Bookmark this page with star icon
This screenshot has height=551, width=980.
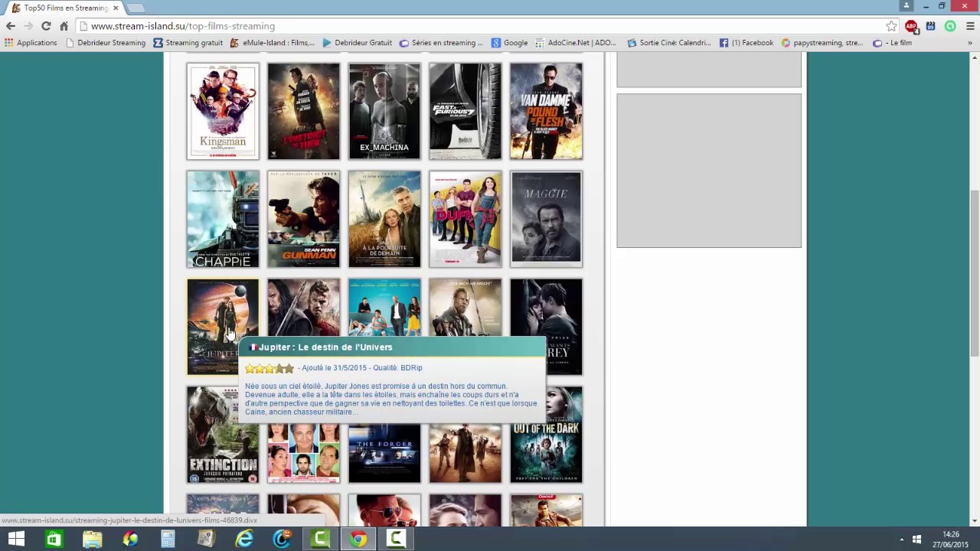point(891,26)
